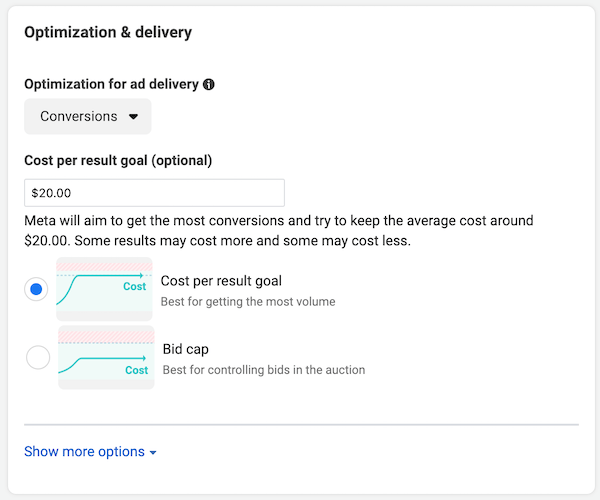The image size is (600, 500).
Task: Click the $20.00 cost goal input field
Action: pos(154,193)
